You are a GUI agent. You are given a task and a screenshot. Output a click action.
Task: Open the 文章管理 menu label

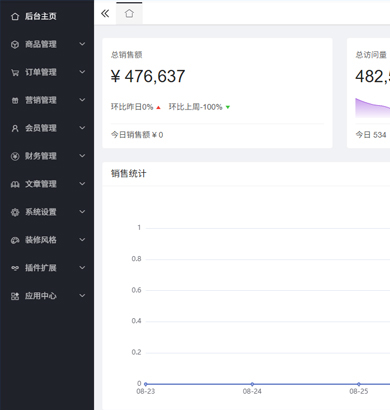(x=41, y=184)
